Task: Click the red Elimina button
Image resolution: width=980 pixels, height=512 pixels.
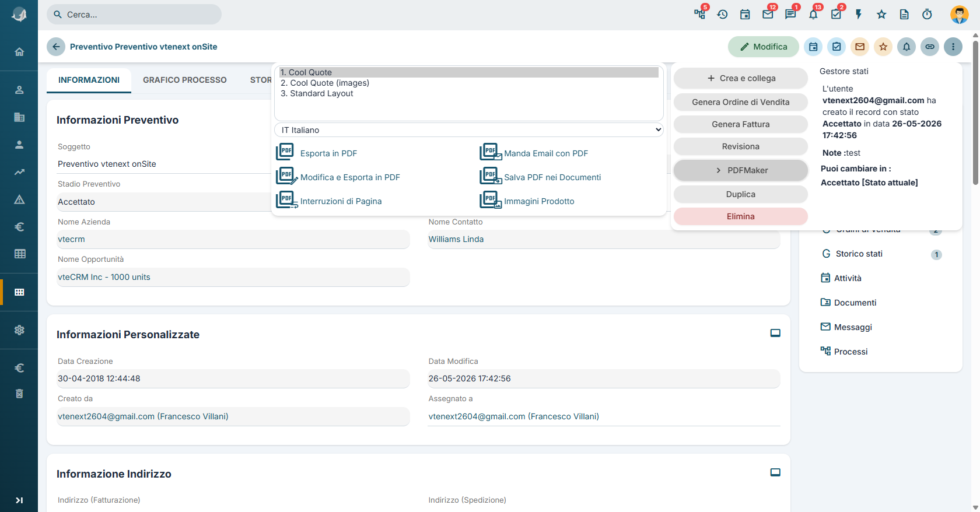Action: coord(741,216)
